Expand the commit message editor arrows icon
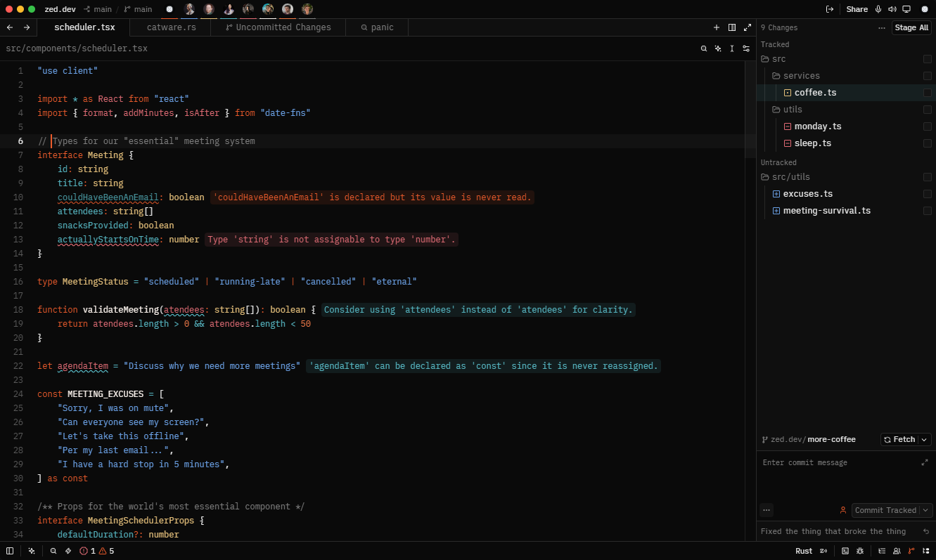936x560 pixels. coord(925,462)
